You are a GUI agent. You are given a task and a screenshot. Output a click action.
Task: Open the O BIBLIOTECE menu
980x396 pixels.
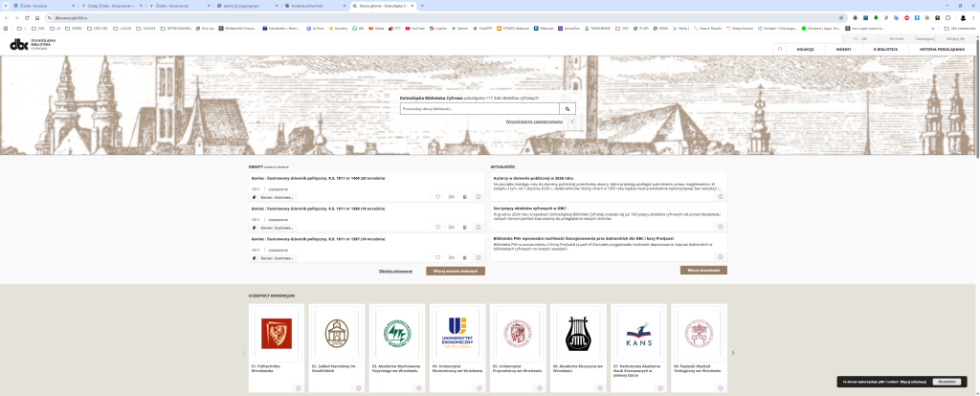tap(885, 49)
